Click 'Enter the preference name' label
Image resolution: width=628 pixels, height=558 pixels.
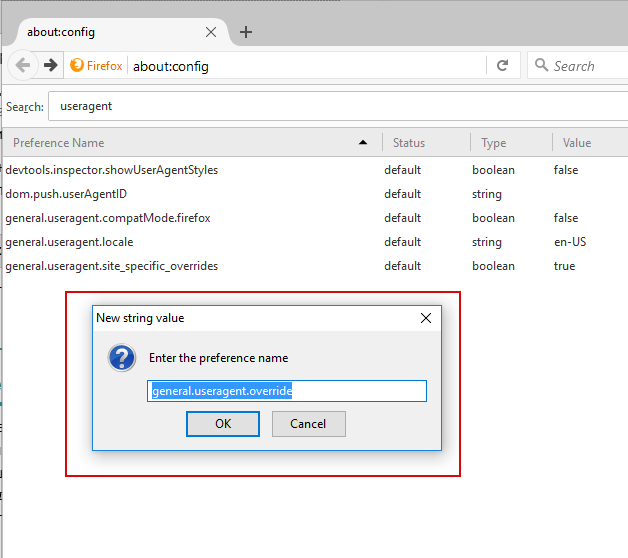point(218,358)
